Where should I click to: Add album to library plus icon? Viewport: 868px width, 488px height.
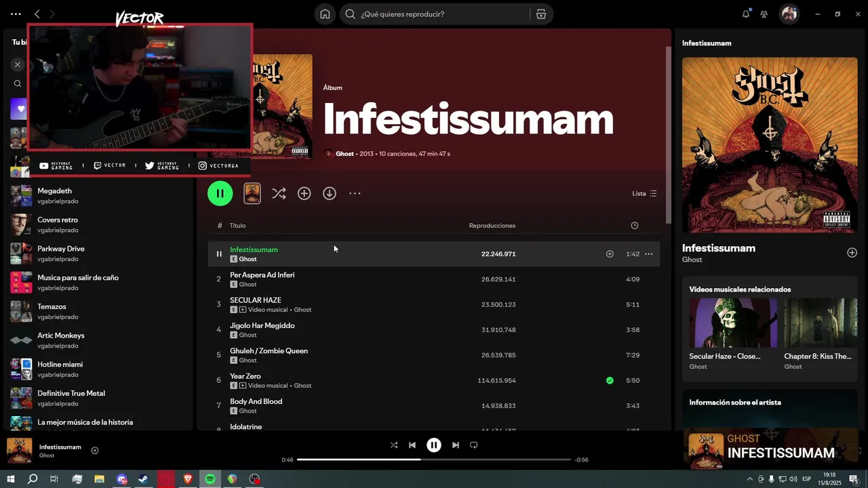304,193
